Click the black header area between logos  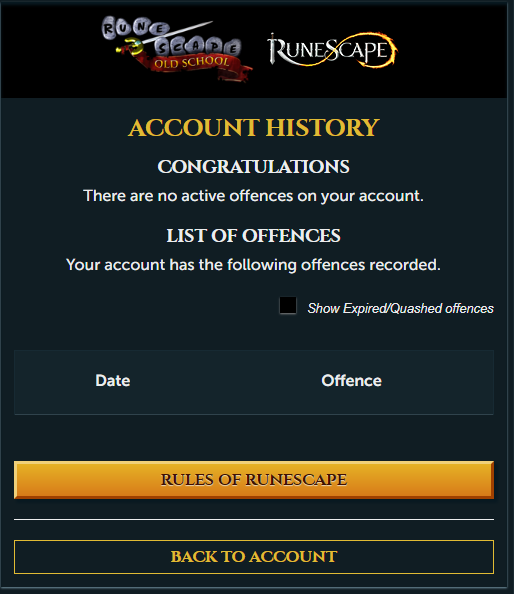click(x=260, y=49)
